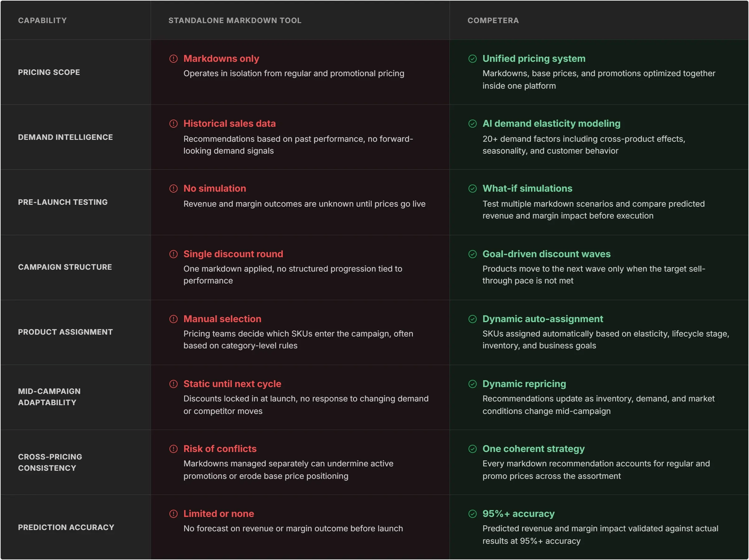Click the What-if simulations heading

(527, 189)
